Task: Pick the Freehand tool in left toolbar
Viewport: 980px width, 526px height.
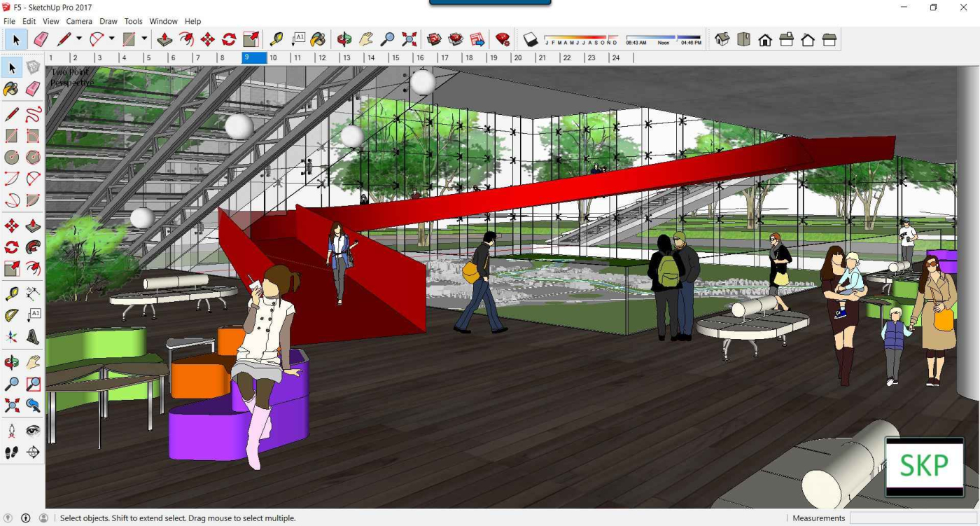Action: click(x=33, y=114)
